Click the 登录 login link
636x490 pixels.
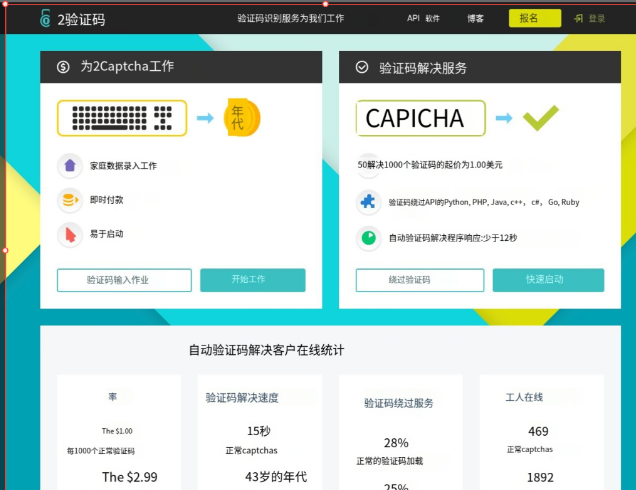[596, 18]
